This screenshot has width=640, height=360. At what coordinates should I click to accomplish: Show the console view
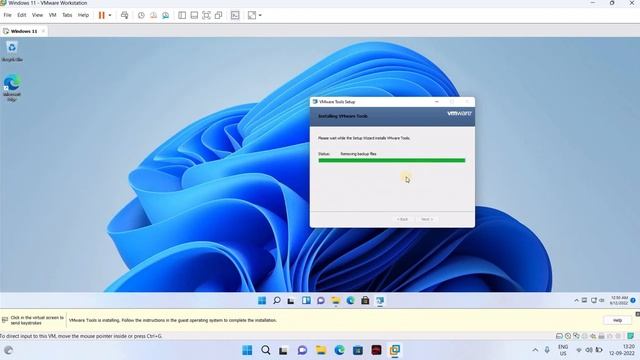[x=235, y=15]
